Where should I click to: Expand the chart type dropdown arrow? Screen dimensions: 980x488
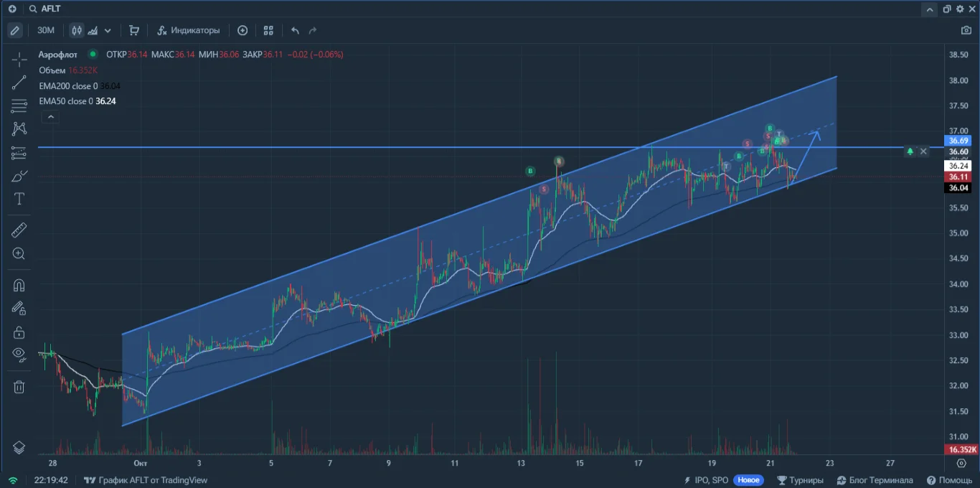coord(108,30)
